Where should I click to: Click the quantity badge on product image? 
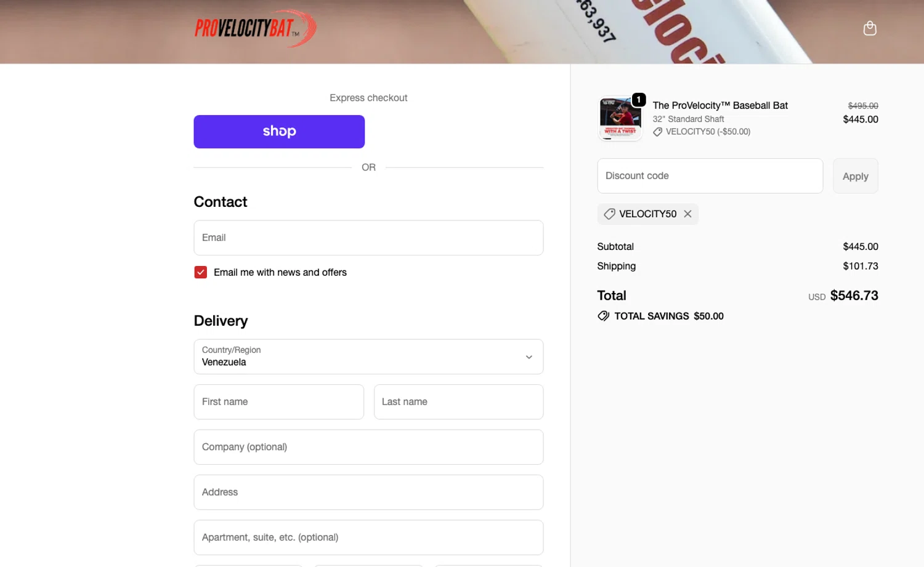pos(639,100)
